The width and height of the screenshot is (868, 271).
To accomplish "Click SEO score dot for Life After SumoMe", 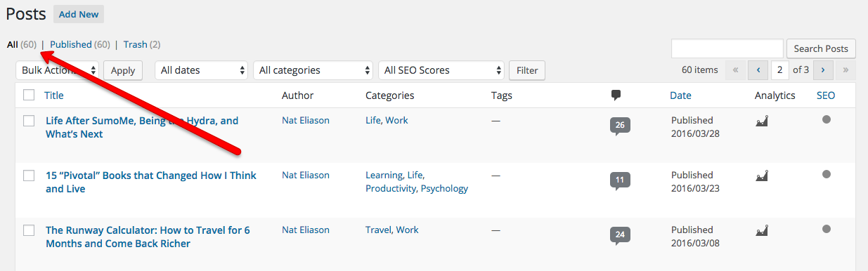I will coord(826,119).
